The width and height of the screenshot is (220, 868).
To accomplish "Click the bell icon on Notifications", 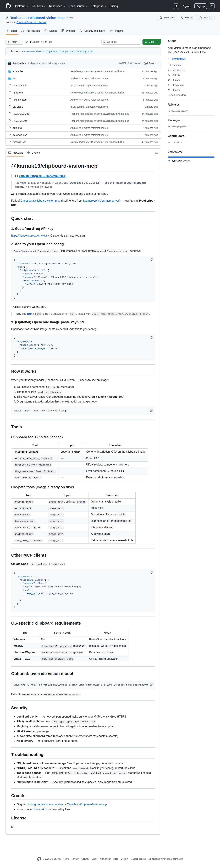I will [161, 18].
